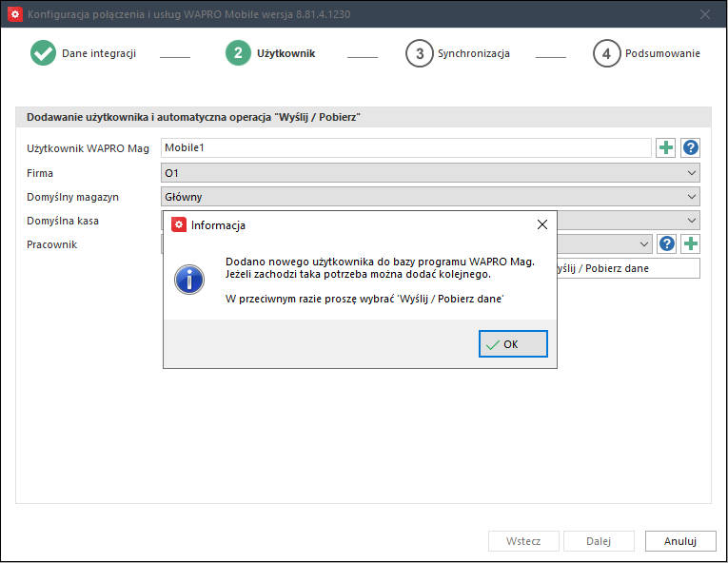728x563 pixels.
Task: Close the Informacja dialog with X
Action: coord(541,224)
